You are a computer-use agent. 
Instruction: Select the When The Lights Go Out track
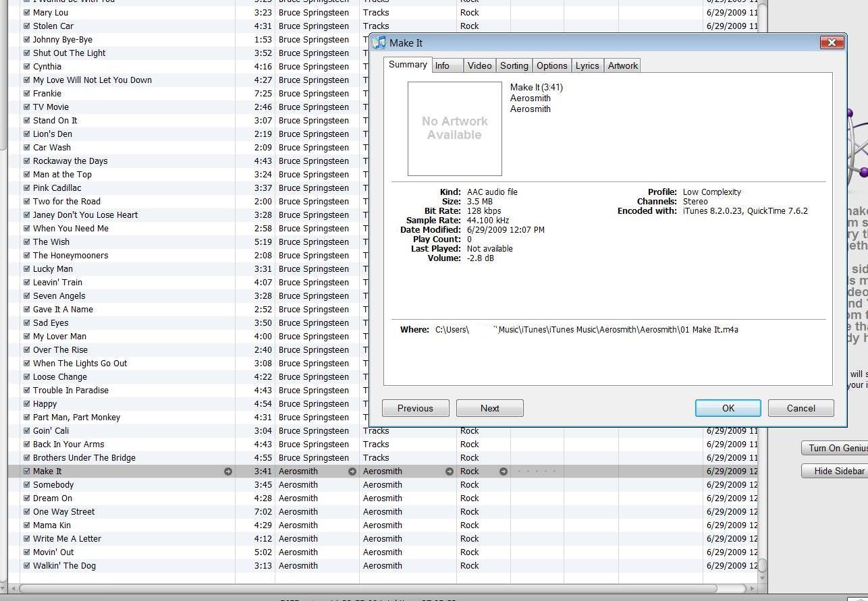[80, 364]
